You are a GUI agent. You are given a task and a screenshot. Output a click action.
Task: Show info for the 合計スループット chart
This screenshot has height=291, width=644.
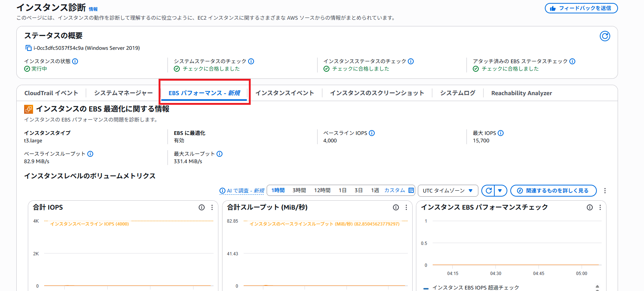(396, 207)
